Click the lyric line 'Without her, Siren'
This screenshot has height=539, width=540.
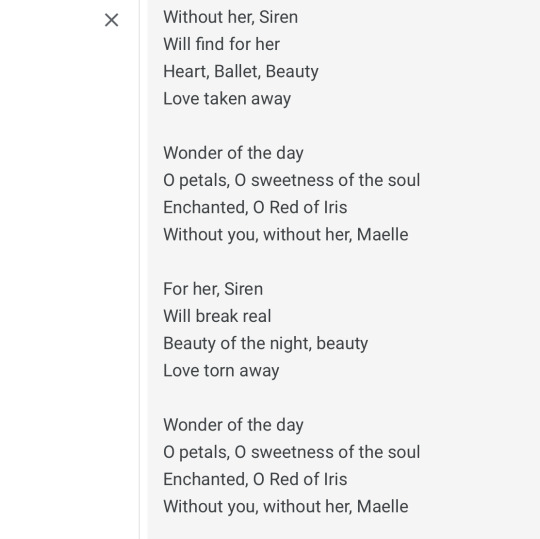pos(230,17)
